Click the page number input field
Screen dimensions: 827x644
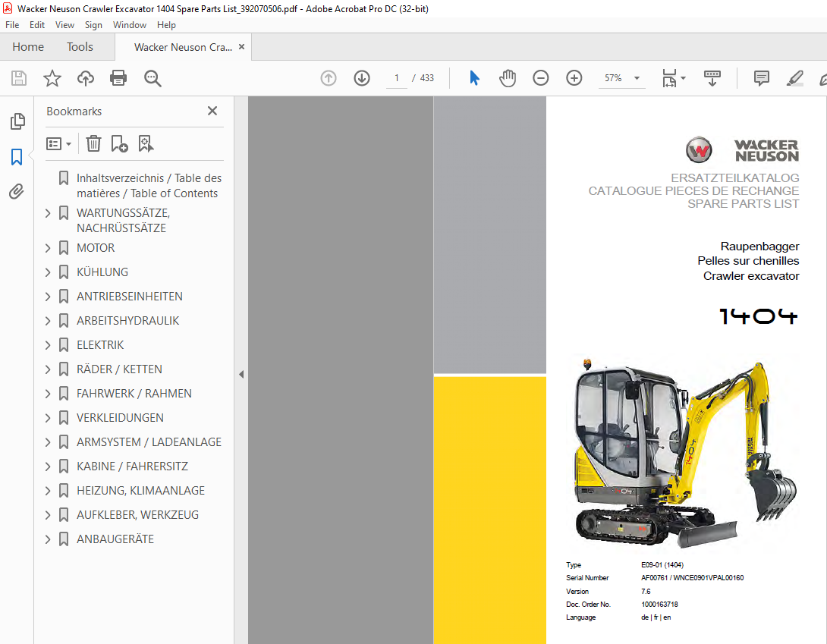(397, 78)
